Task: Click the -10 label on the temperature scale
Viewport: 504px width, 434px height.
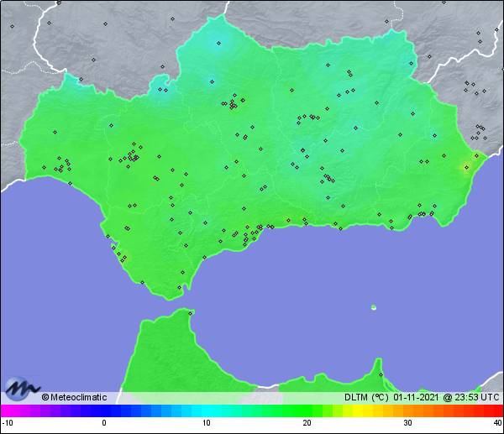Action: (8, 423)
